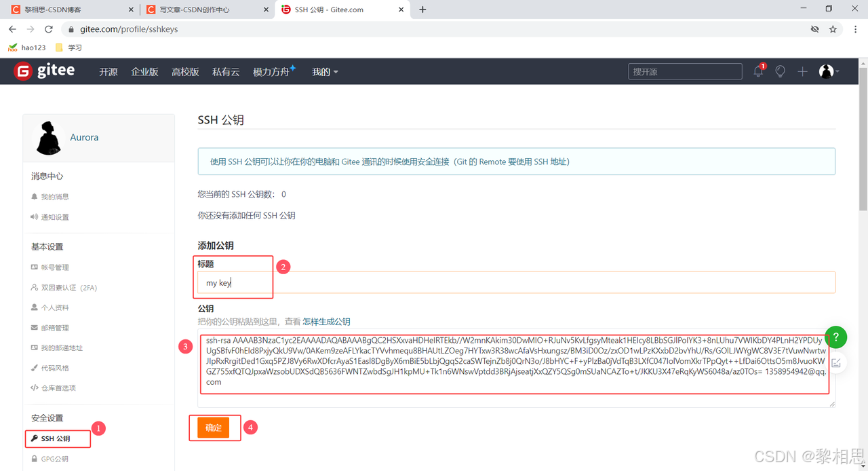The image size is (868, 471).
Task: Click the 标题 input field
Action: coord(515,283)
